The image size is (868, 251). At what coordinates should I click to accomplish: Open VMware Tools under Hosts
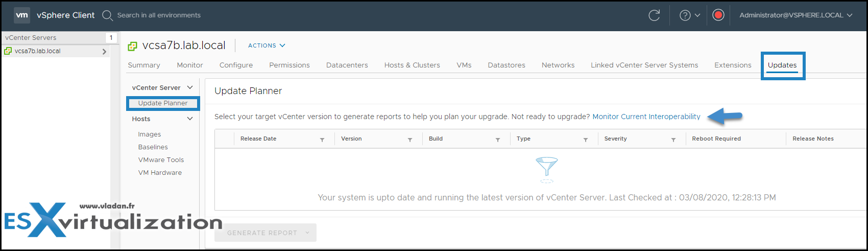pyautogui.click(x=161, y=159)
